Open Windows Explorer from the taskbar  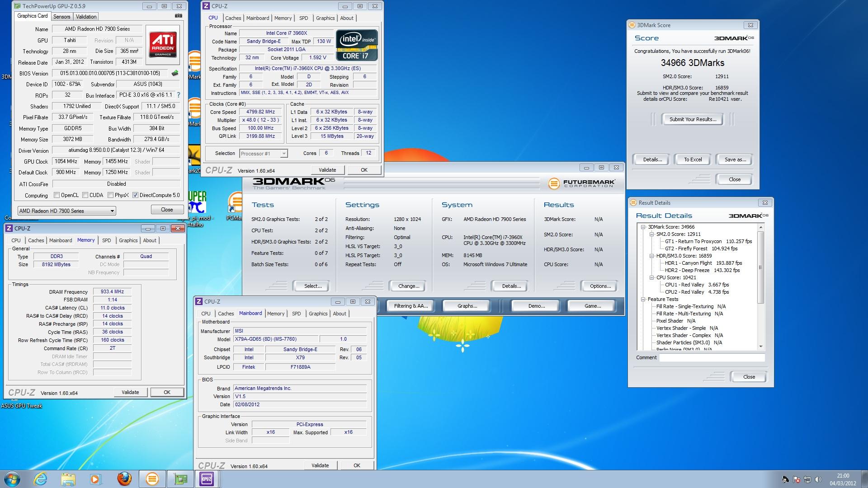[x=68, y=479]
